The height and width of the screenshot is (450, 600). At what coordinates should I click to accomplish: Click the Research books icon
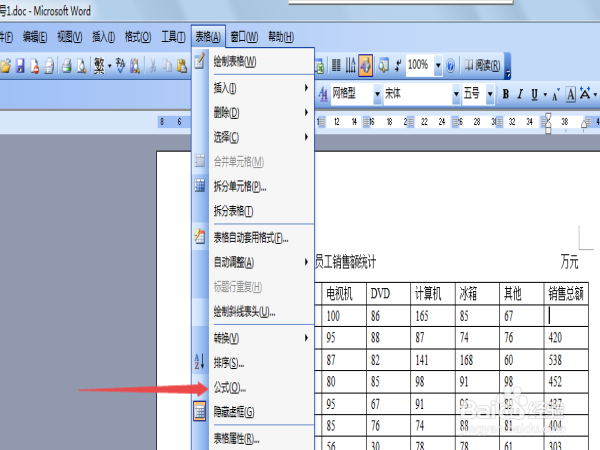point(135,66)
